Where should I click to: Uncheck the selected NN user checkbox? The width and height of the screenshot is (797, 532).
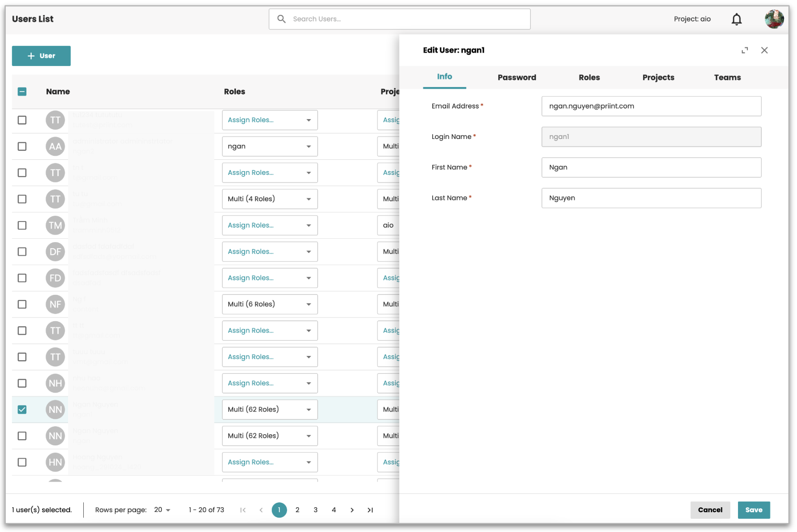tap(22, 410)
